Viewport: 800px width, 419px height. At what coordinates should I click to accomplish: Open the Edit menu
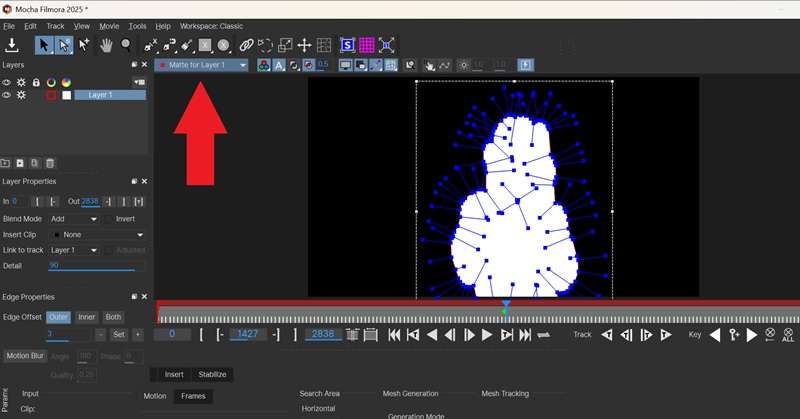pos(30,26)
